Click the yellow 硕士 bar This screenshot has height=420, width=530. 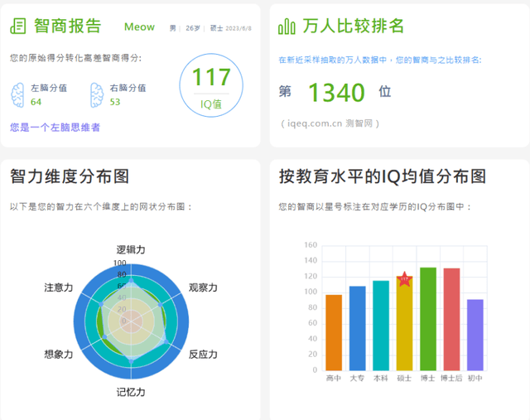pyautogui.click(x=404, y=324)
